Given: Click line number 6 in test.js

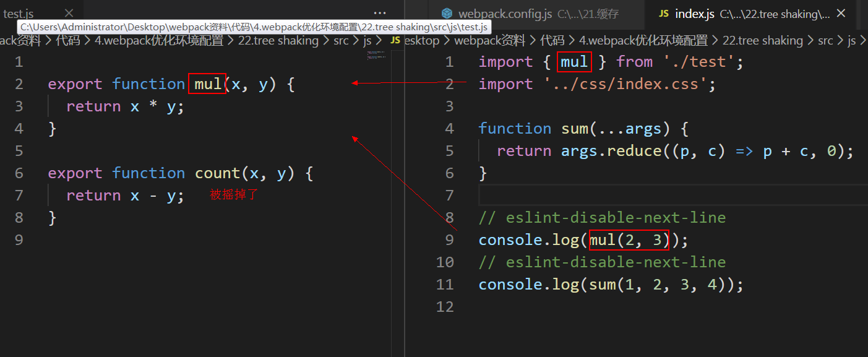Looking at the screenshot, I should point(19,173).
